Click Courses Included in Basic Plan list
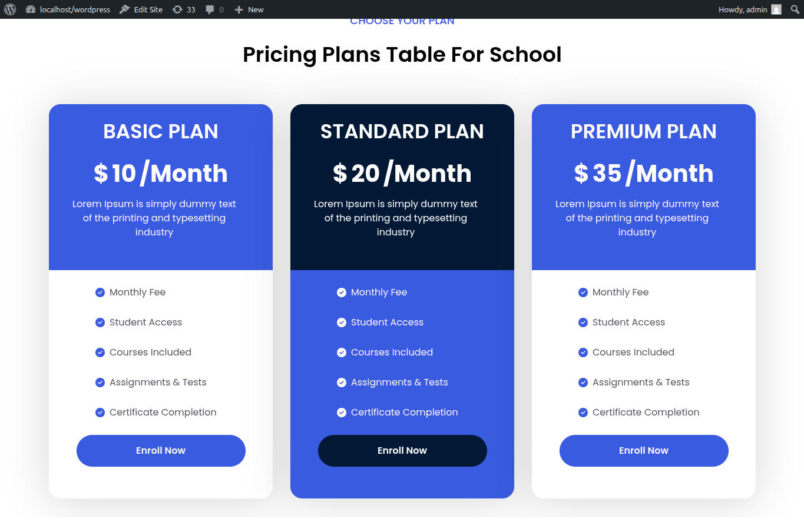Image resolution: width=804 pixels, height=532 pixels. (150, 353)
